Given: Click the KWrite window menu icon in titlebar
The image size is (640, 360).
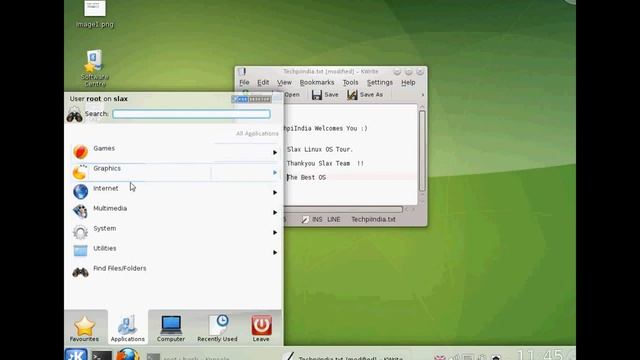Looking at the screenshot, I should pyautogui.click(x=242, y=72).
